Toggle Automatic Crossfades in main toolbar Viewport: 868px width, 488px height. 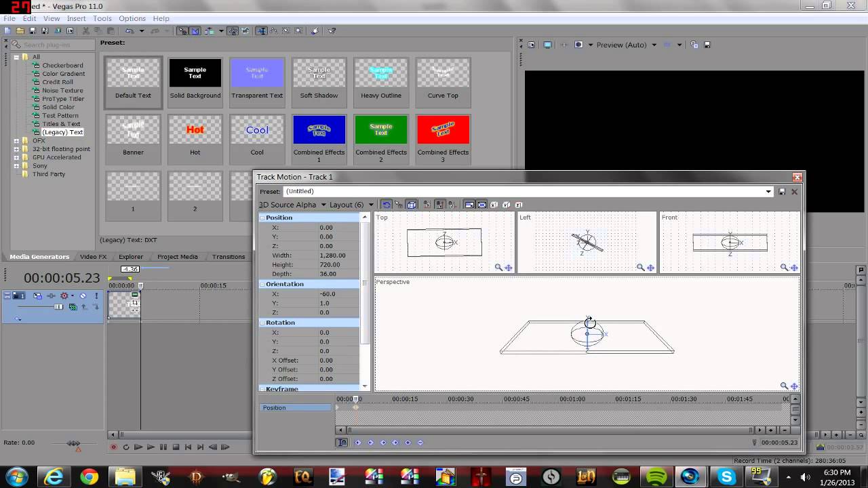[x=195, y=30]
